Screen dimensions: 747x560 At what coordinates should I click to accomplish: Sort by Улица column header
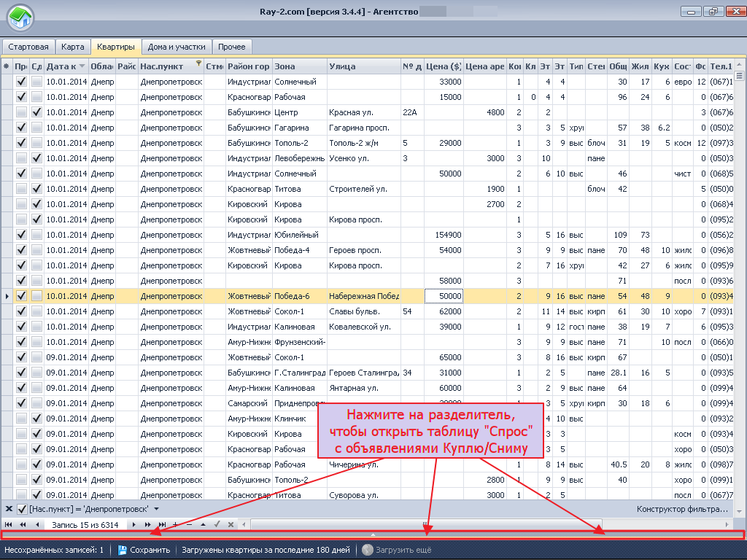coord(364,66)
